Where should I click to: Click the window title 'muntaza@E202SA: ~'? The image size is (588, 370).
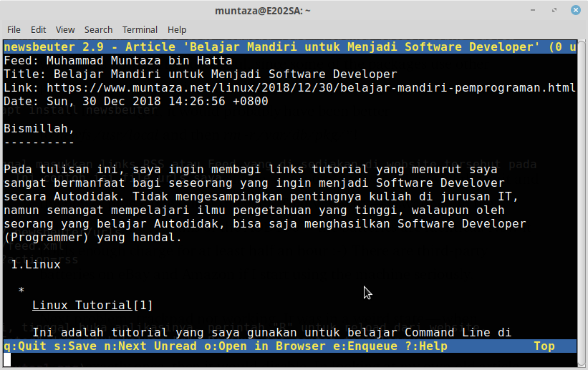click(263, 11)
